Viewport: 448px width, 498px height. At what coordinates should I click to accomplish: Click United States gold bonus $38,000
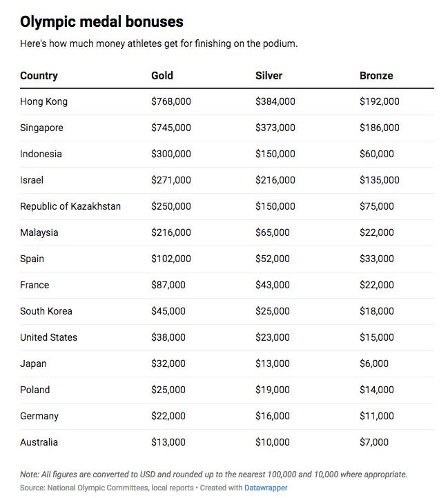coord(168,337)
